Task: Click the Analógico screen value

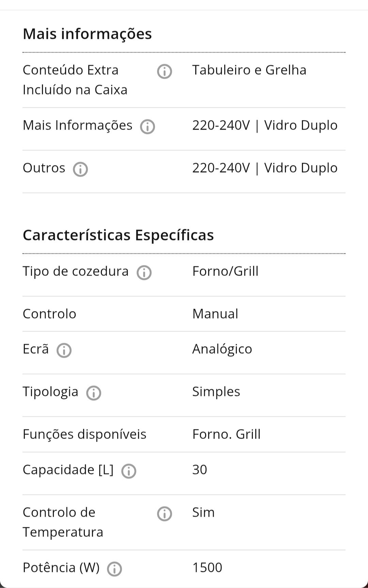Action: pos(222,349)
